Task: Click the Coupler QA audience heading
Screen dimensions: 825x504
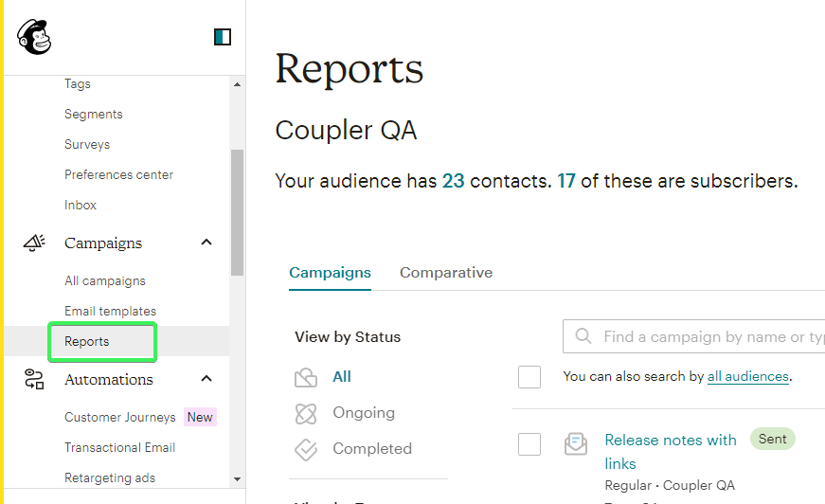Action: click(347, 130)
